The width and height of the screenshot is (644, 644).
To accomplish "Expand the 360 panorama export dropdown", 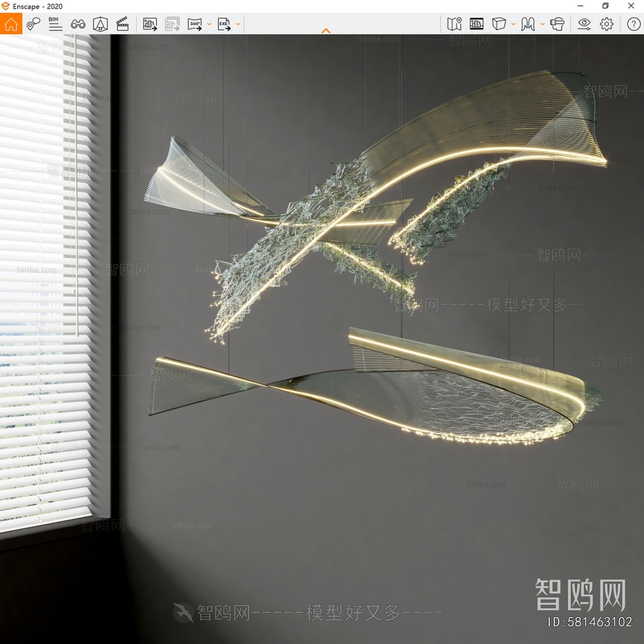I will coord(209,24).
